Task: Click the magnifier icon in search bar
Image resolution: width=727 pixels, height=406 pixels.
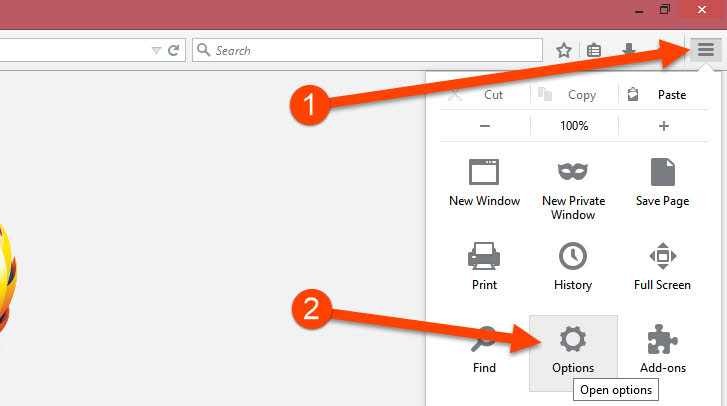Action: (203, 49)
